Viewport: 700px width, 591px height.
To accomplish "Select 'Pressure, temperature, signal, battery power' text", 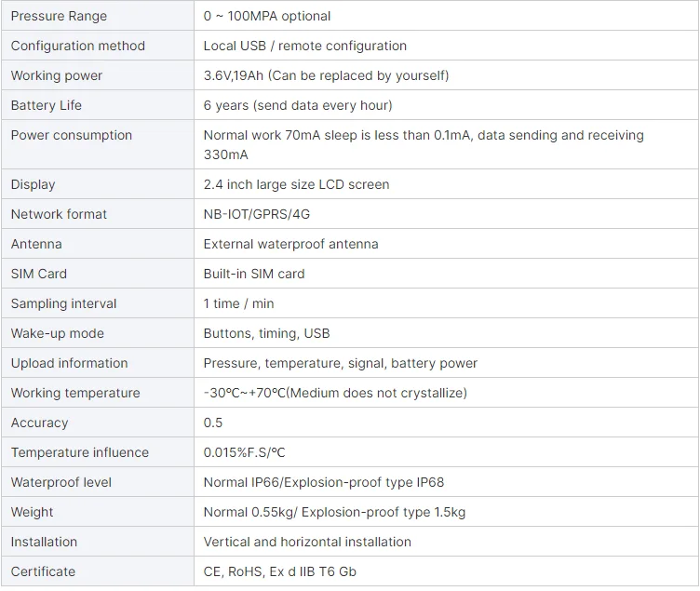I will (341, 363).
